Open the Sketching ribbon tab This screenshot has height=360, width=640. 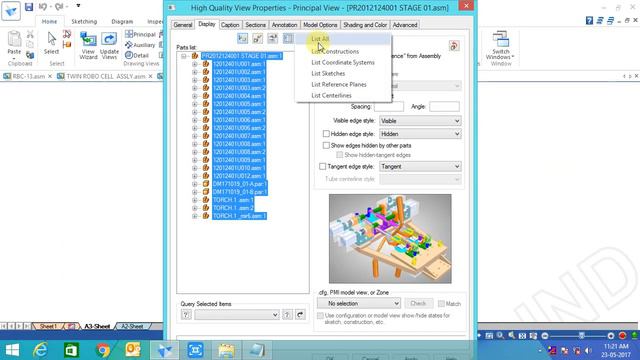pos(84,21)
